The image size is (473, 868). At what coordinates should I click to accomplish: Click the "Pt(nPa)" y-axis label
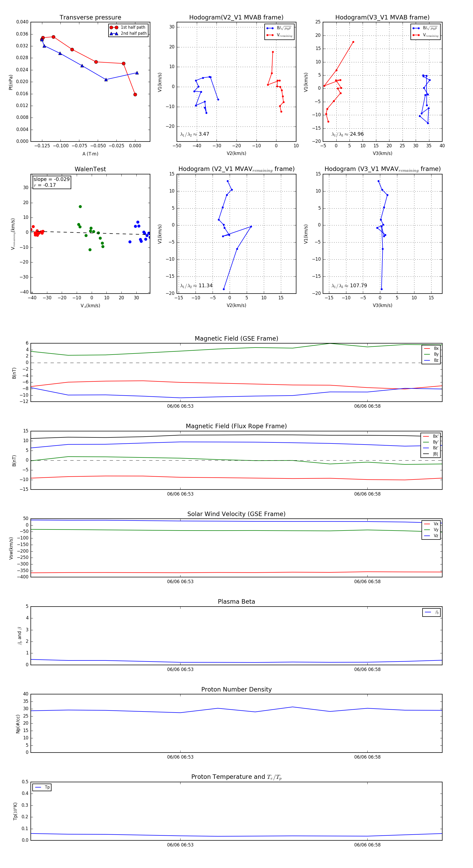[x=11, y=82]
